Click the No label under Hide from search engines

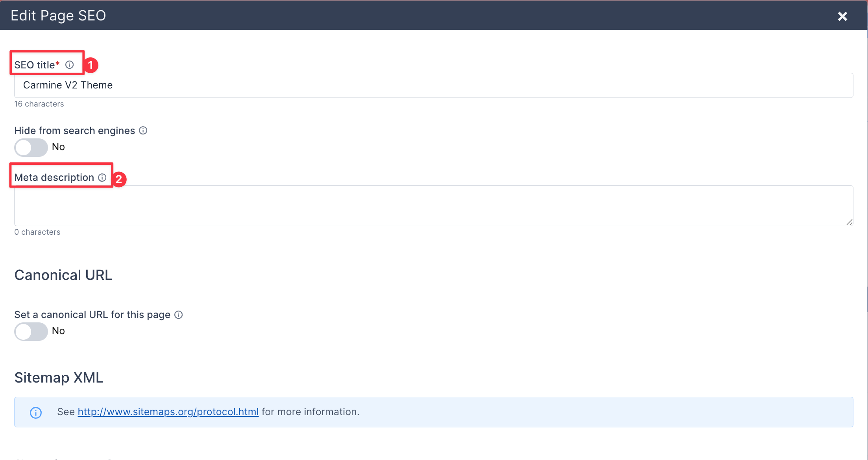[x=58, y=147]
